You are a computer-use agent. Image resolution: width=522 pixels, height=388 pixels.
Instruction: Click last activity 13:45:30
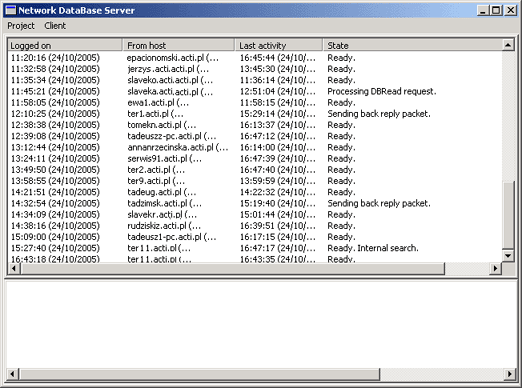click(x=277, y=69)
